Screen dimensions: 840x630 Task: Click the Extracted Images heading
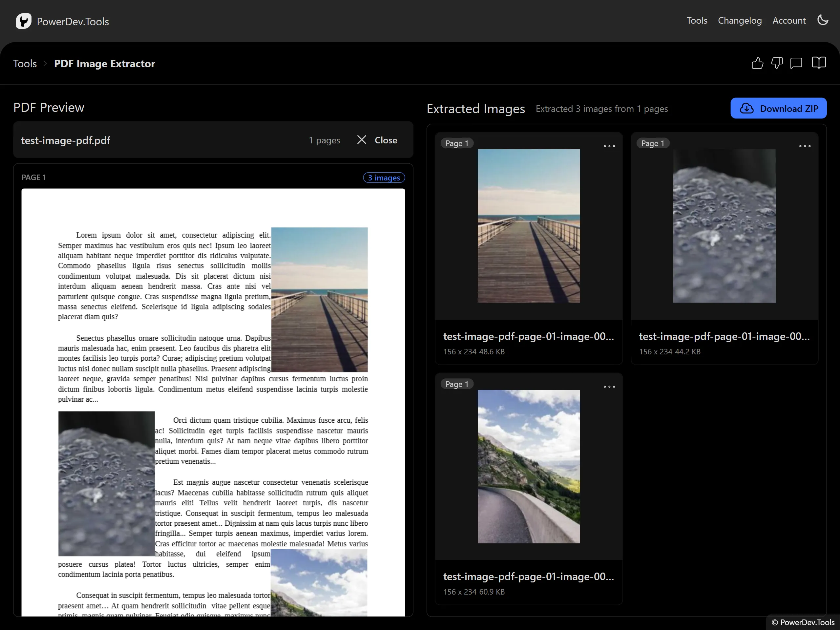pos(476,109)
